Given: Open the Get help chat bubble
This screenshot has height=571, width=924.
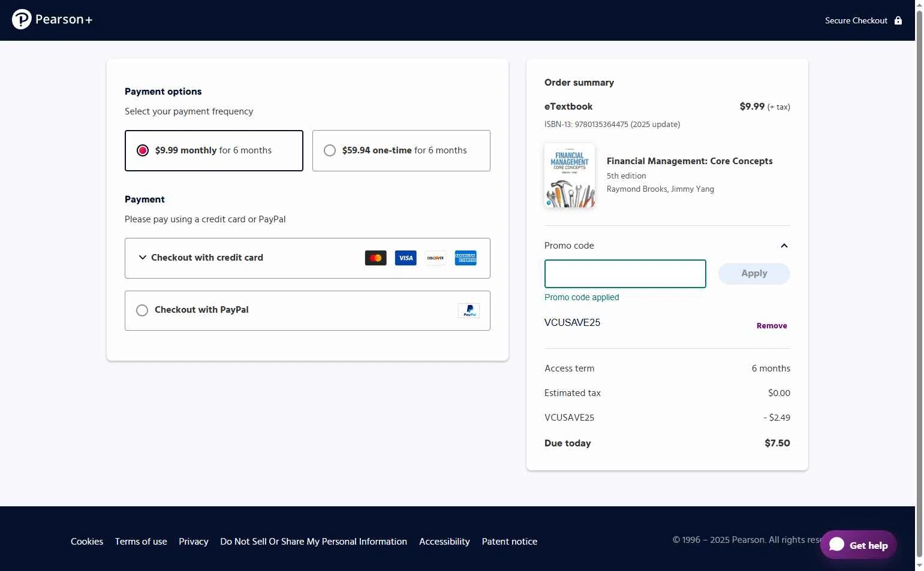Looking at the screenshot, I should click(x=858, y=545).
